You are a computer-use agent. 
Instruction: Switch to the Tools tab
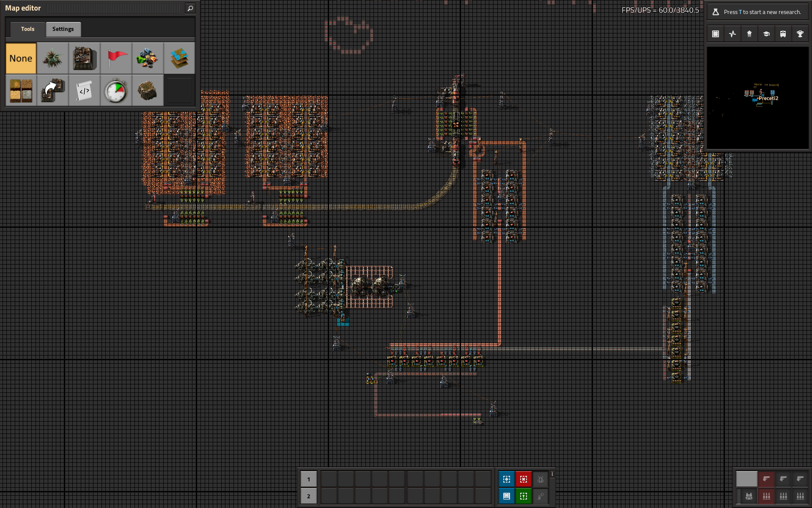coord(27,29)
